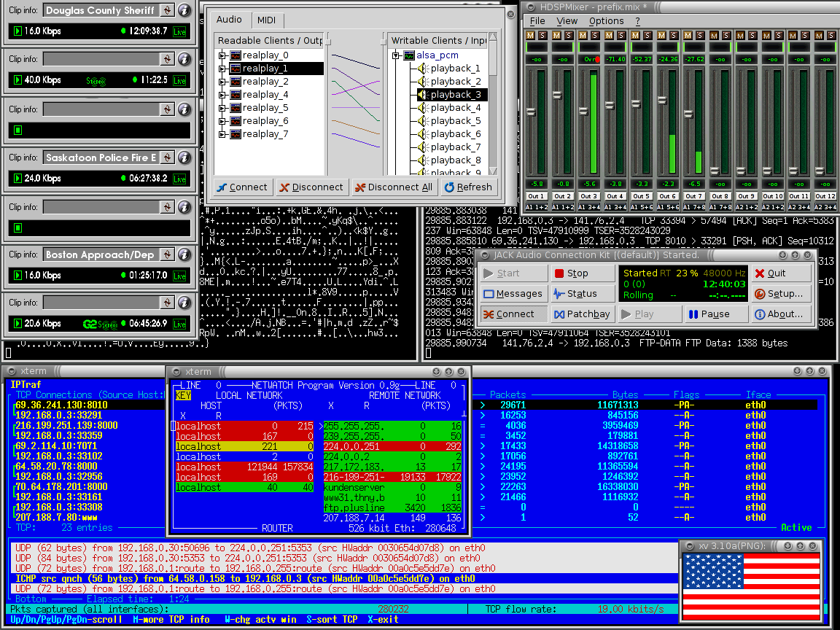Open Saskatoon Police Fire clip dropdown

(x=167, y=157)
